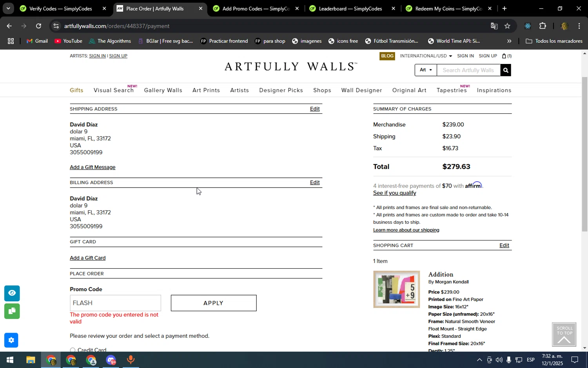Image resolution: width=588 pixels, height=368 pixels.
Task: Click the Scroll To Top button
Action: pos(564,335)
